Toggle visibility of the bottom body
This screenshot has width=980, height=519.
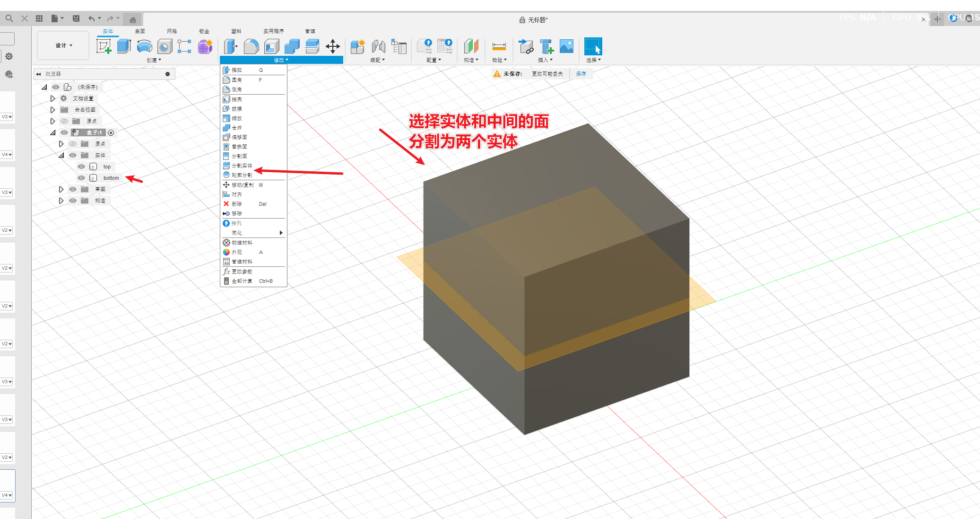81,178
